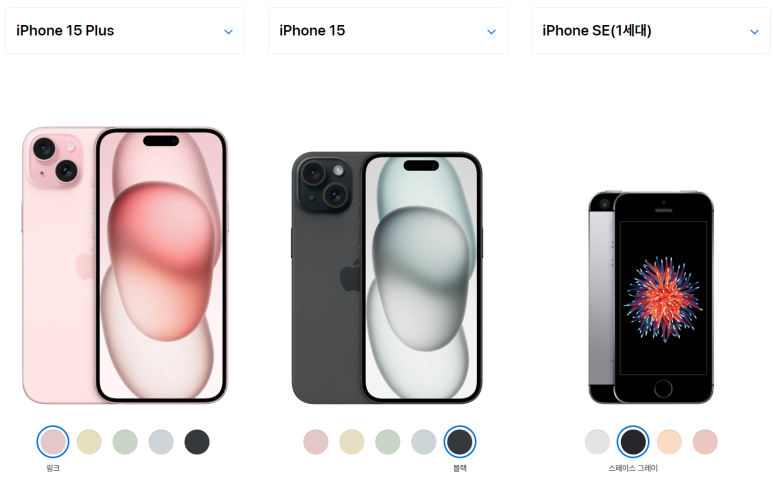This screenshot has width=773, height=490.
Task: Select green color for iPhone 15 Plus
Action: (x=125, y=442)
